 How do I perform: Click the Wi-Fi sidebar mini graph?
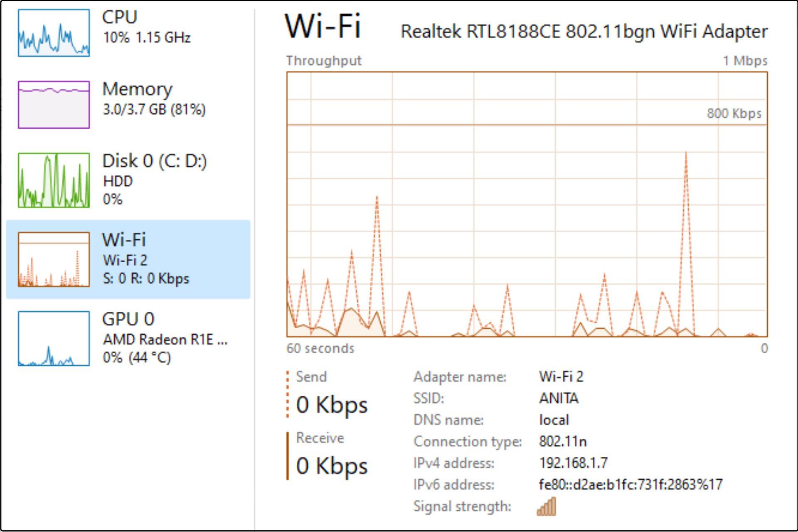click(54, 259)
